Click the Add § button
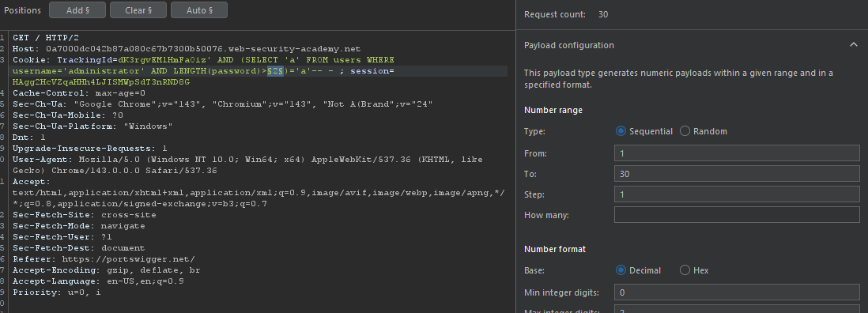 coord(77,10)
